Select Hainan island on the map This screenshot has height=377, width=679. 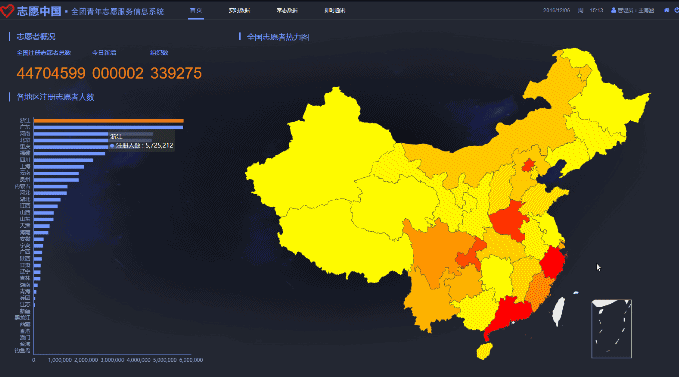click(x=485, y=351)
